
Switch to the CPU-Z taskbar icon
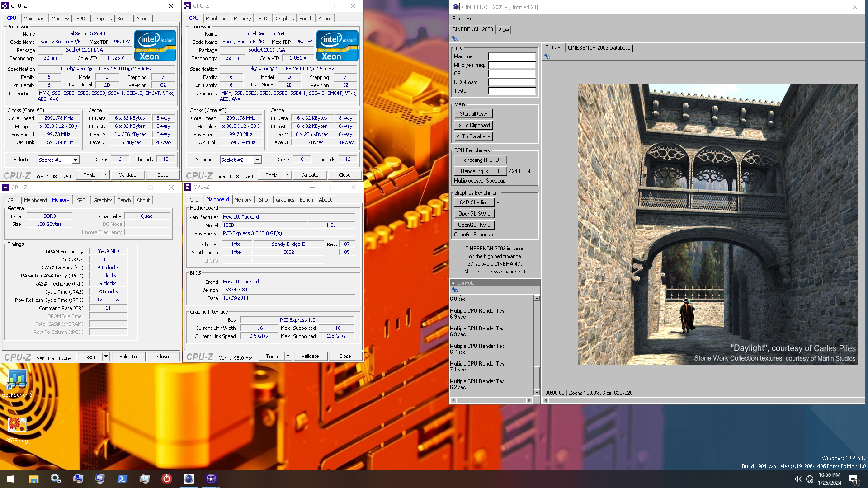click(x=211, y=479)
